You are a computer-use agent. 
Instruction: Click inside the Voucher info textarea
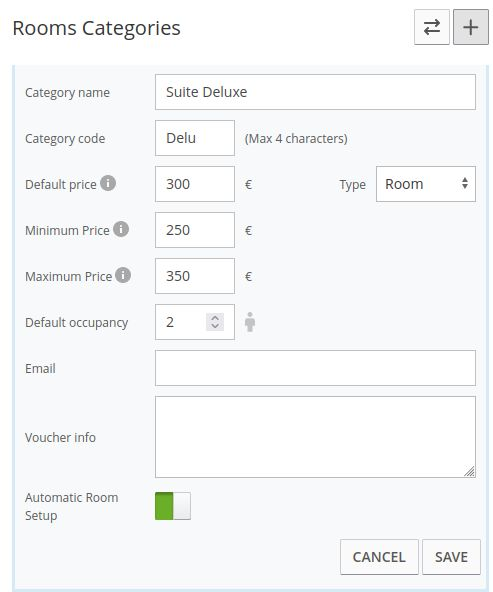point(315,437)
